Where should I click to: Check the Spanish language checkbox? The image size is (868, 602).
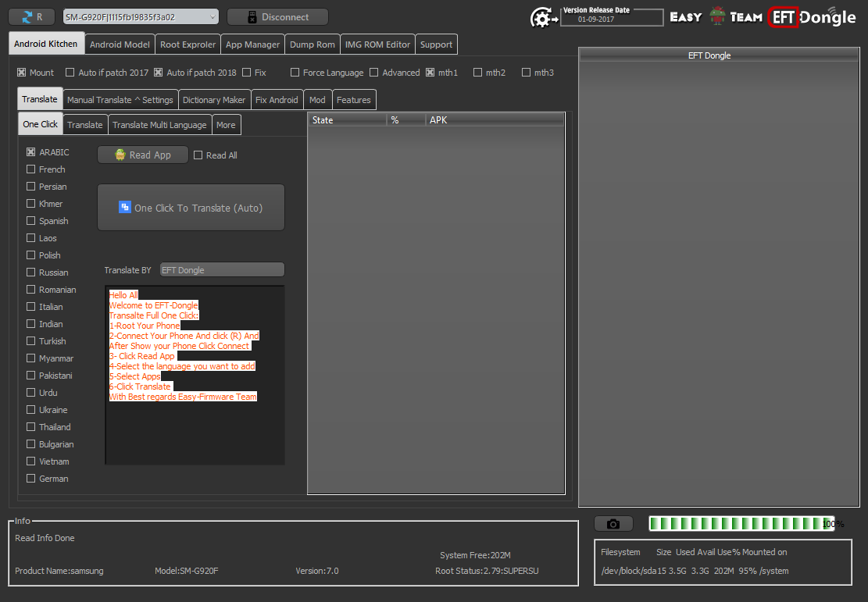pos(31,221)
